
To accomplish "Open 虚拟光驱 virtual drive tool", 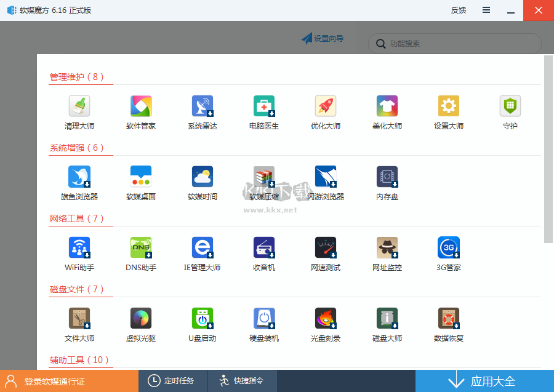I will pos(140,324).
